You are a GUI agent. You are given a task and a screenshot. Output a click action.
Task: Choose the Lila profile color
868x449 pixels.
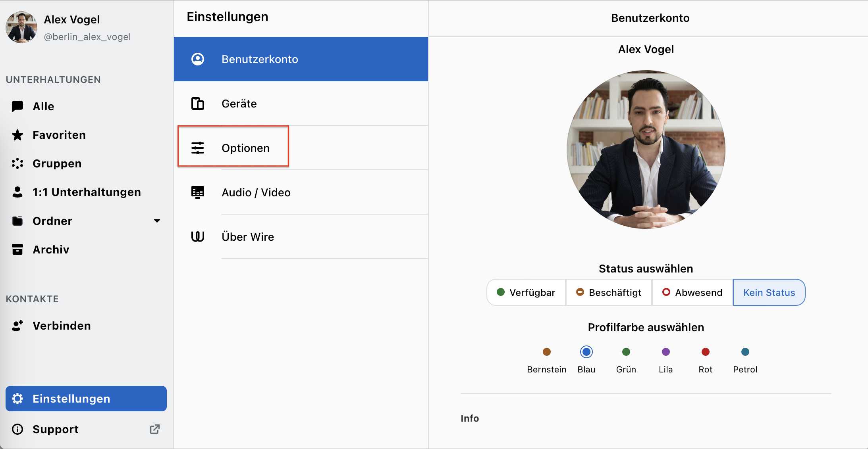[x=666, y=352]
